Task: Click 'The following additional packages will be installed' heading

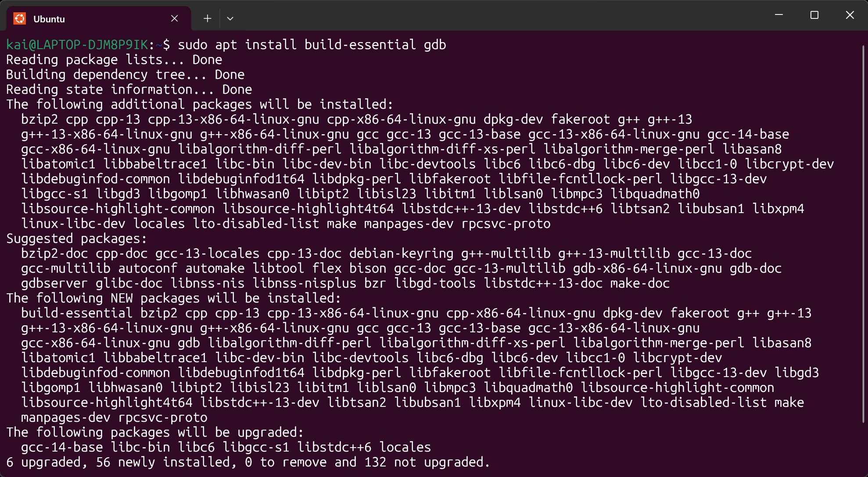Action: point(199,104)
